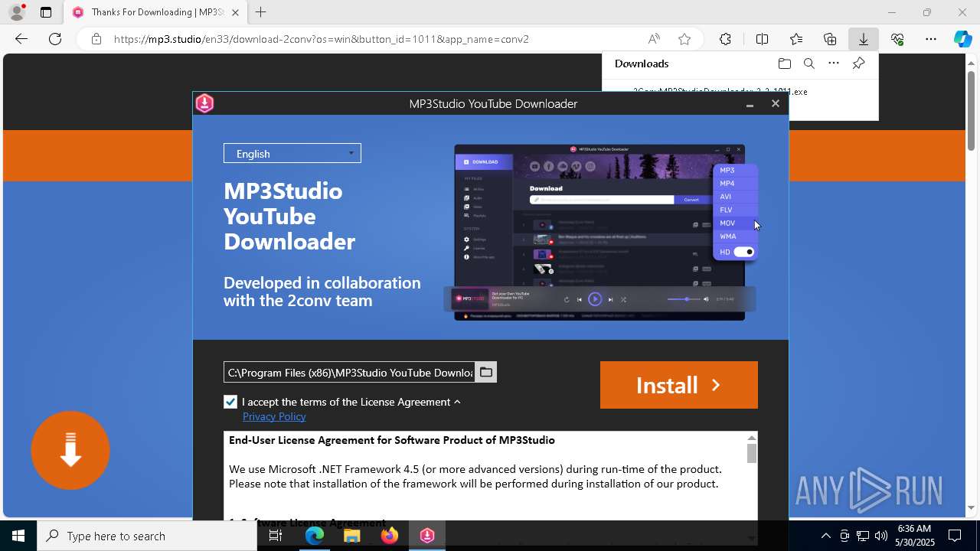Click the Edge profile avatar icon
The height and width of the screenshot is (551, 980).
coord(17,12)
